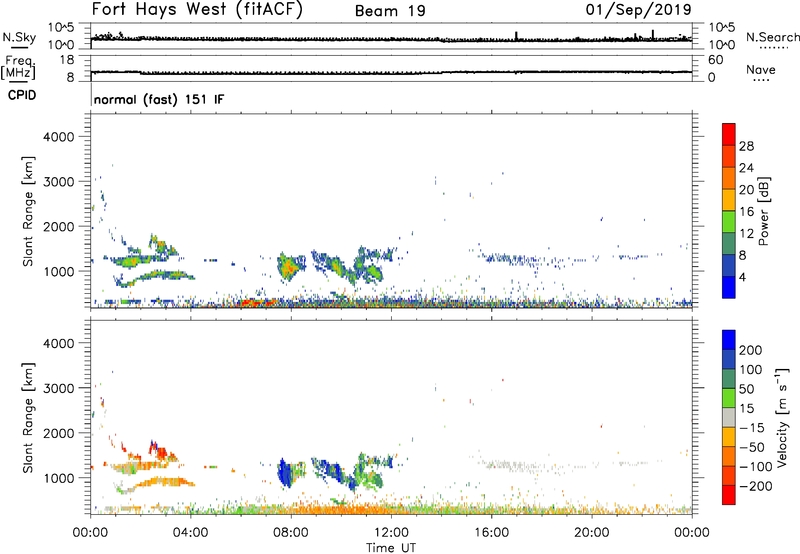Click the "normal (fast) 151 IF" mode text
Image resolution: width=800 pixels, height=554 pixels.
pyautogui.click(x=159, y=99)
